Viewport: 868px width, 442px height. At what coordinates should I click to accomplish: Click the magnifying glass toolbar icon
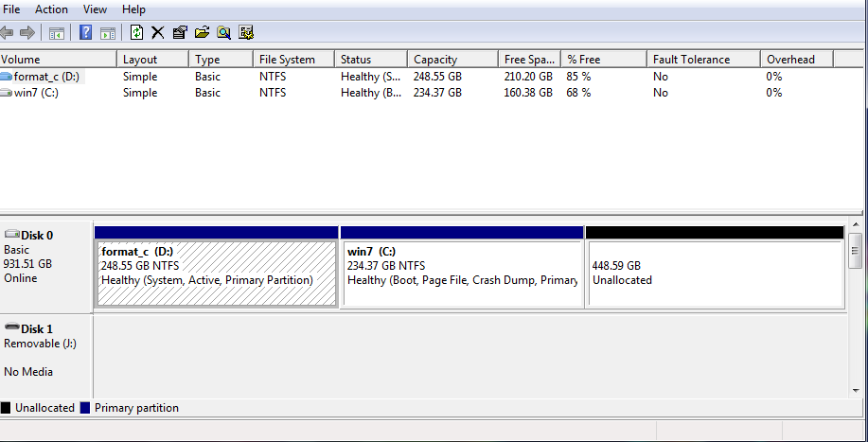tap(223, 32)
